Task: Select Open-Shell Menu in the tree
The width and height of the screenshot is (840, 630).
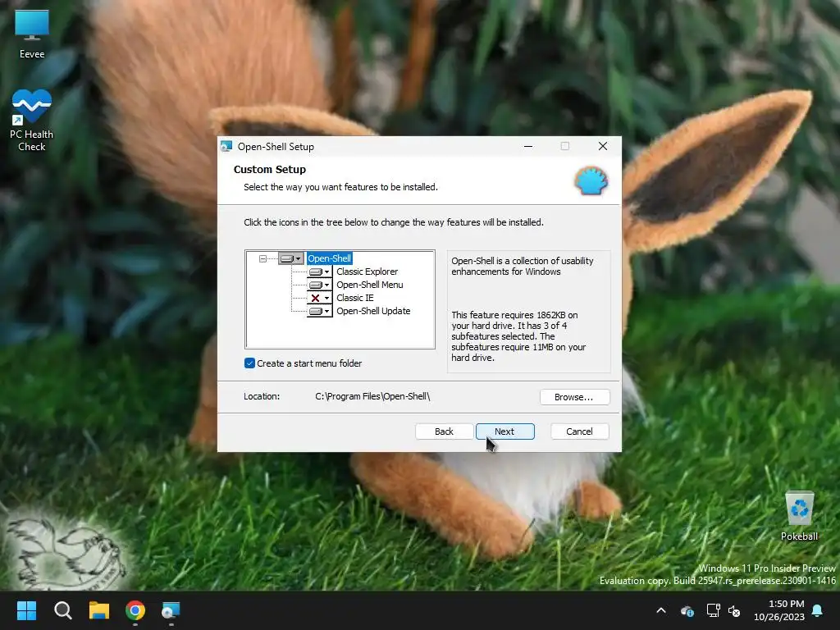Action: [370, 285]
